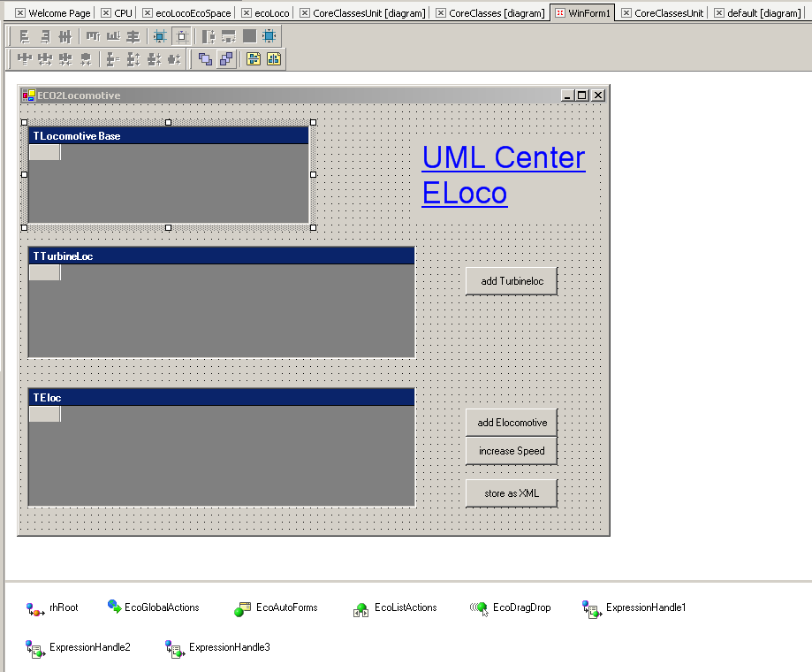Select the EcoListActions component
The width and height of the screenshot is (812, 672).
(361, 608)
